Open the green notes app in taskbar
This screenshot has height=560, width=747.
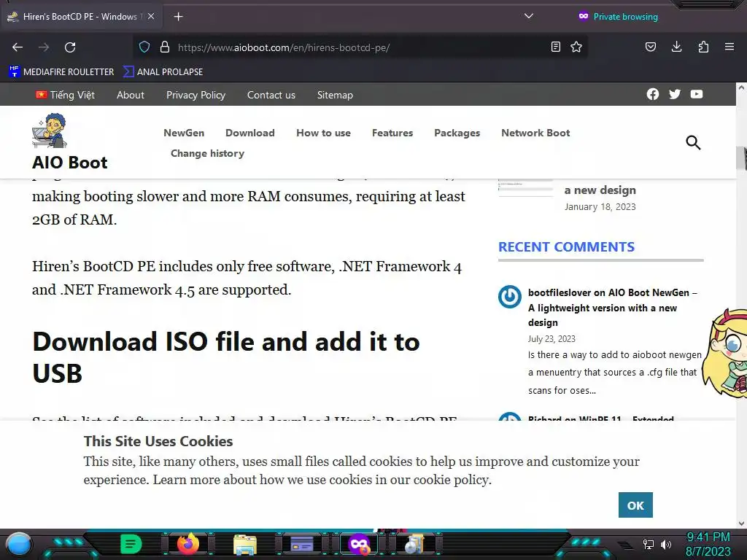131,544
